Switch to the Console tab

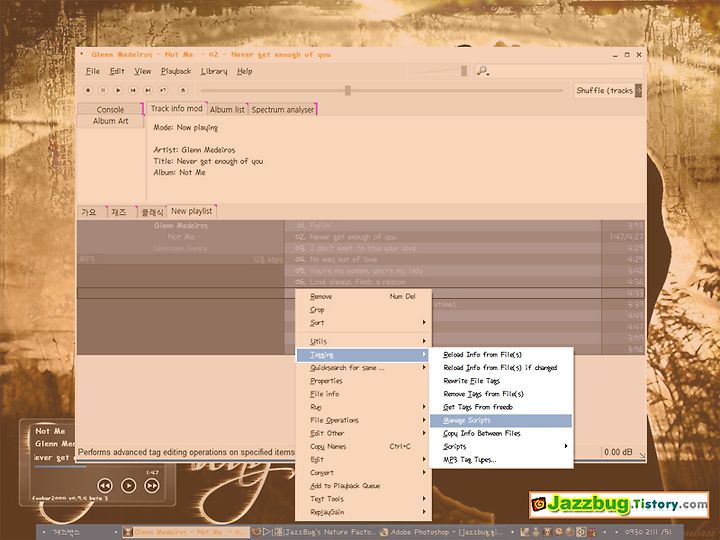pos(110,109)
